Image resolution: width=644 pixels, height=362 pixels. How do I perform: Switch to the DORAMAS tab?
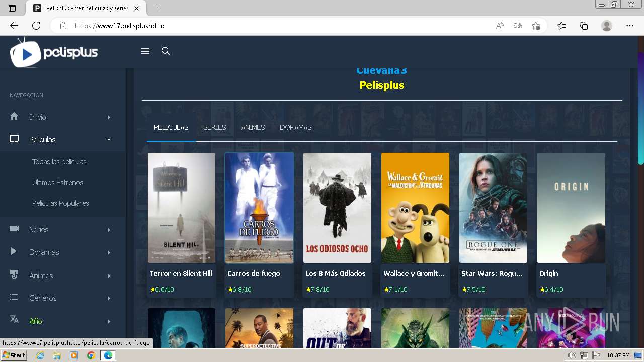(296, 127)
